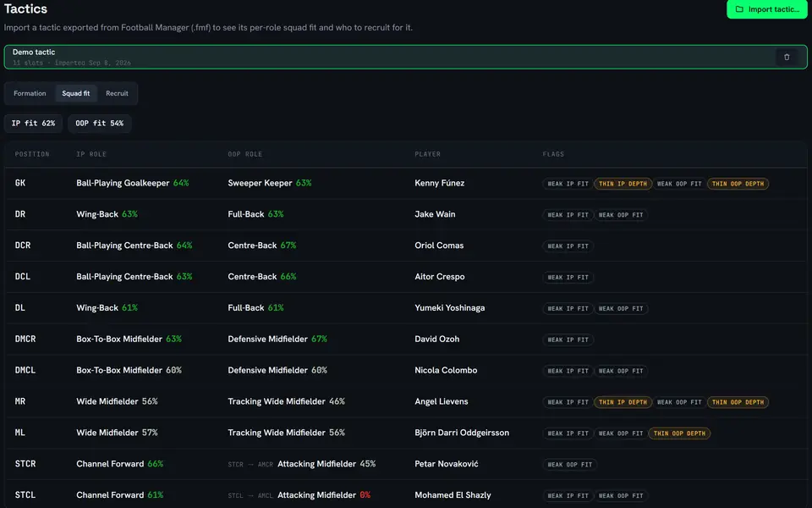Select player Mohamed El Shazly

pos(453,495)
